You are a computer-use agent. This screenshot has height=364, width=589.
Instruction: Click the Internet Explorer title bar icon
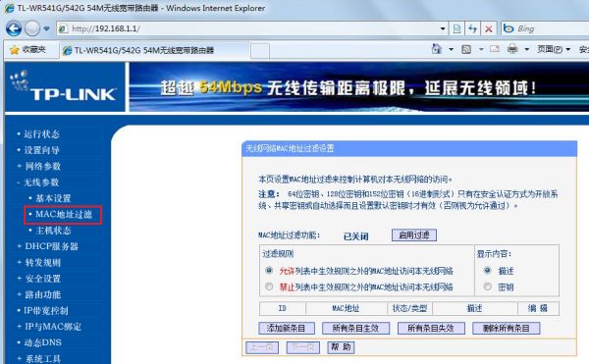pyautogui.click(x=9, y=8)
